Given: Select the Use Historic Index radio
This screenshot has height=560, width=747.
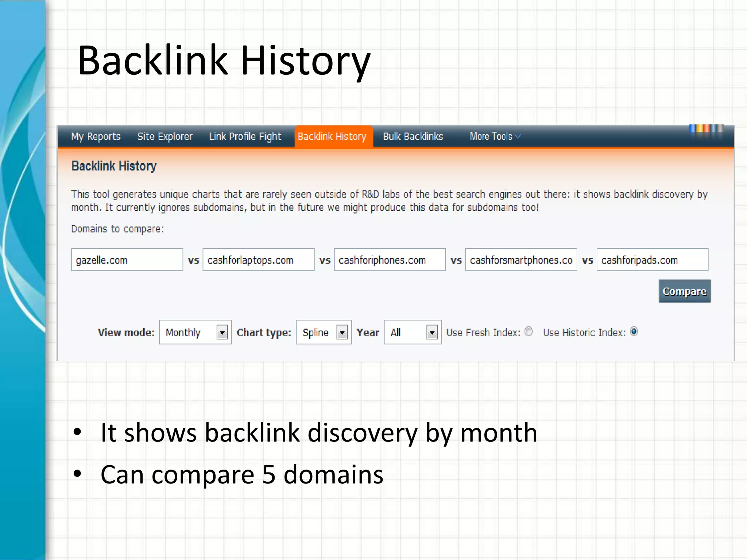Looking at the screenshot, I should 634,331.
